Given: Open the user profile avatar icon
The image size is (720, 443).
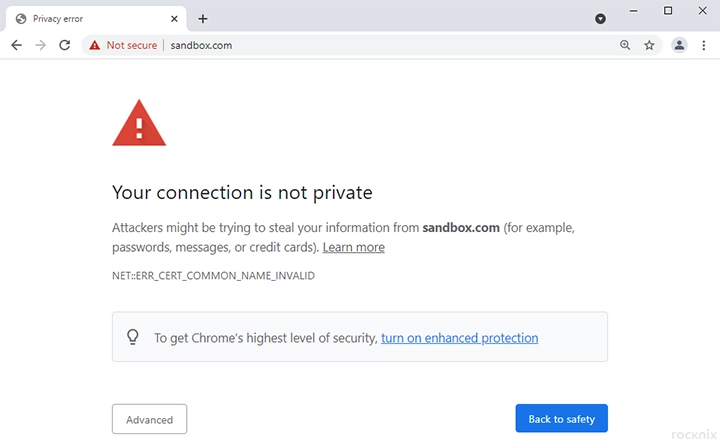Looking at the screenshot, I should tap(679, 45).
